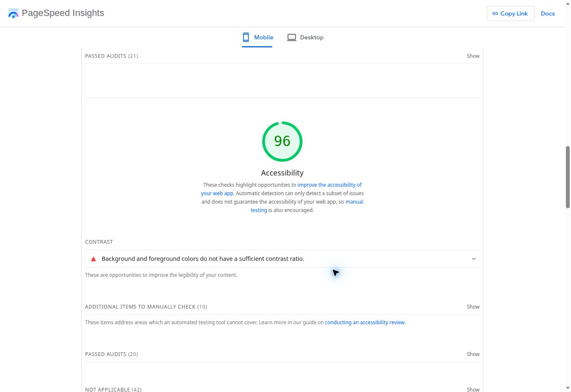The height and width of the screenshot is (392, 571).
Task: Show Passed Audits (21) list
Action: [473, 56]
